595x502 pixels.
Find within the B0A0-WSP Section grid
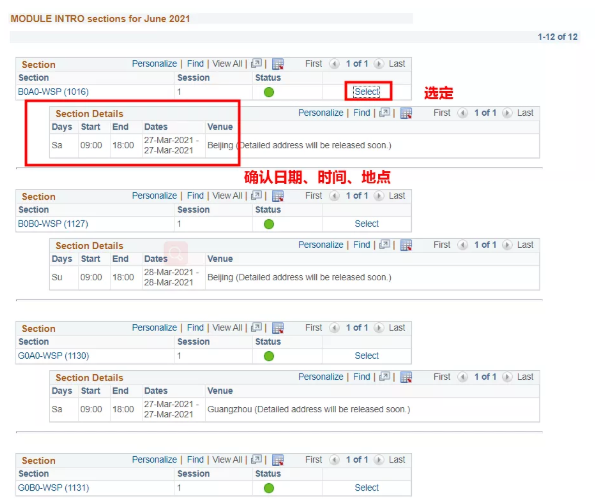195,64
